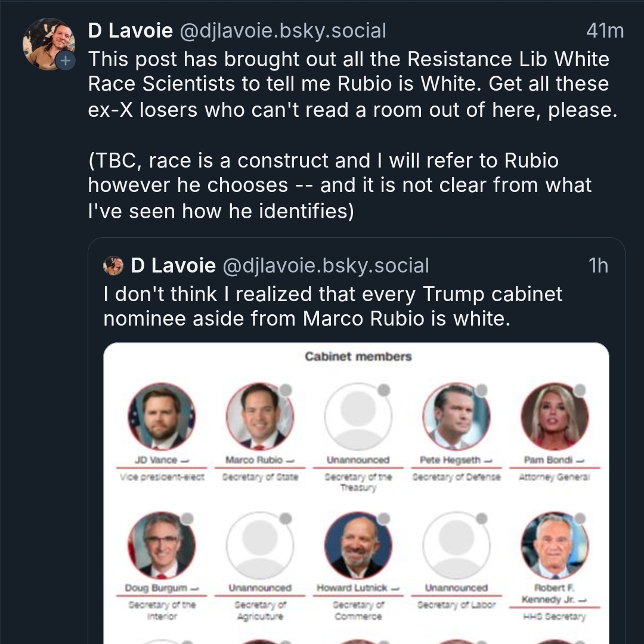This screenshot has width=644, height=644.
Task: Select Robert F. Kennedy Jr.'s portrait
Action: (x=555, y=544)
